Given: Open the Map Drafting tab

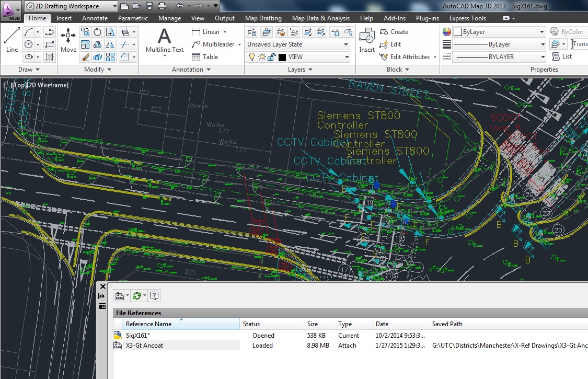Looking at the screenshot, I should coord(263,18).
